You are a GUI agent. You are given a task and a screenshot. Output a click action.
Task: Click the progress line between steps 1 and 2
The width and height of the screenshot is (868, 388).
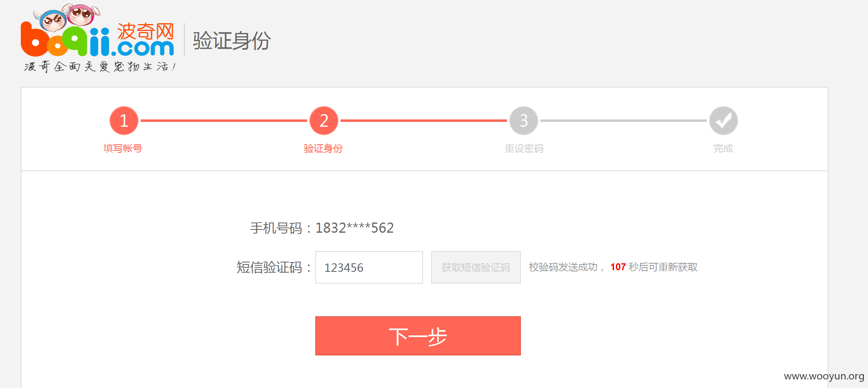224,121
